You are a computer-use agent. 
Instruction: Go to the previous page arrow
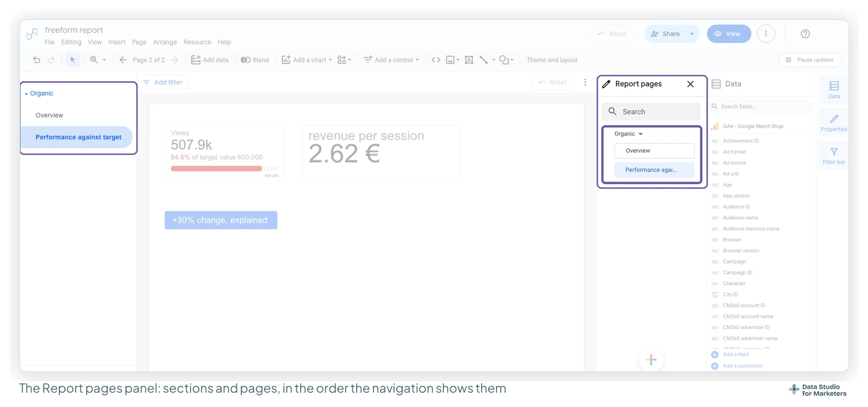(123, 60)
